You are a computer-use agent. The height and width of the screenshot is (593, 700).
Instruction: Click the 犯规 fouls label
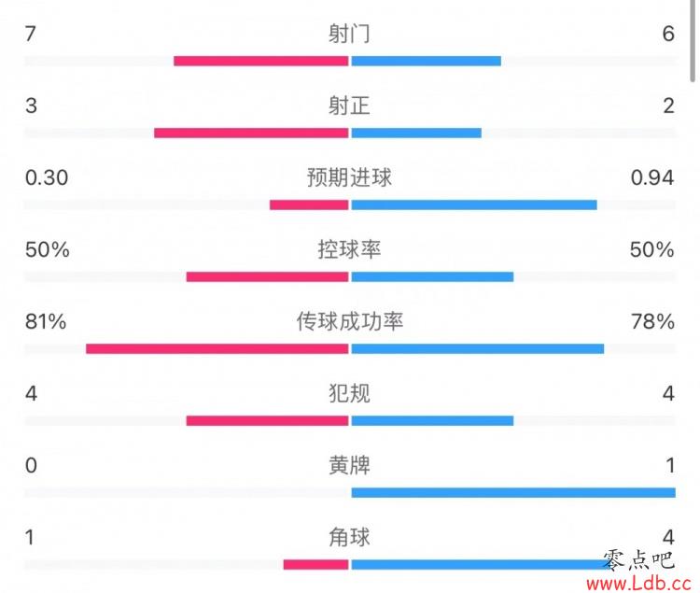tap(349, 393)
